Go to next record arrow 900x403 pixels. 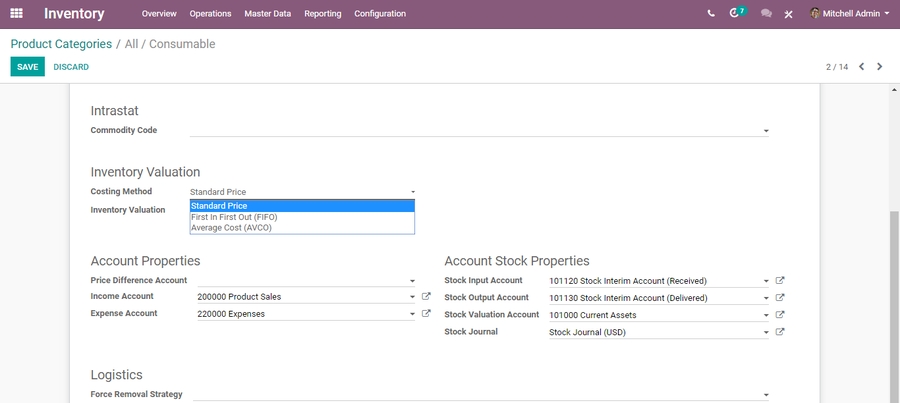[880, 67]
